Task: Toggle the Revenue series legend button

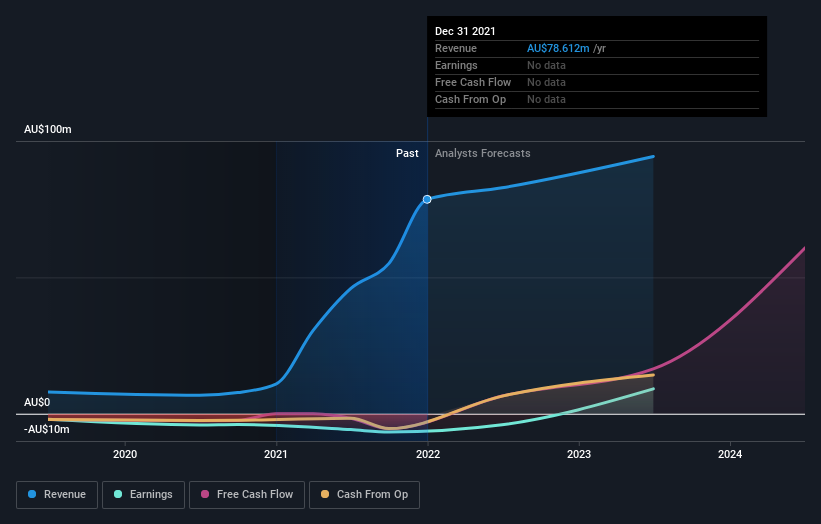Action: tap(57, 495)
